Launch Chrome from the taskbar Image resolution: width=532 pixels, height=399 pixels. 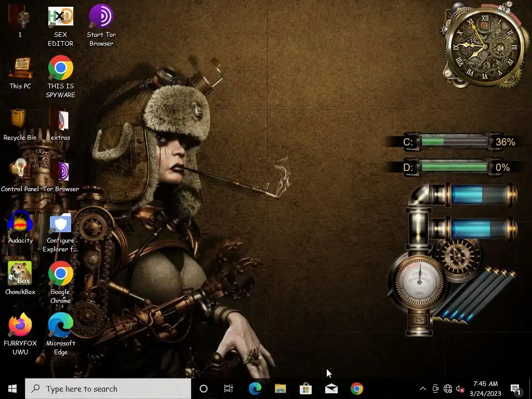(356, 389)
